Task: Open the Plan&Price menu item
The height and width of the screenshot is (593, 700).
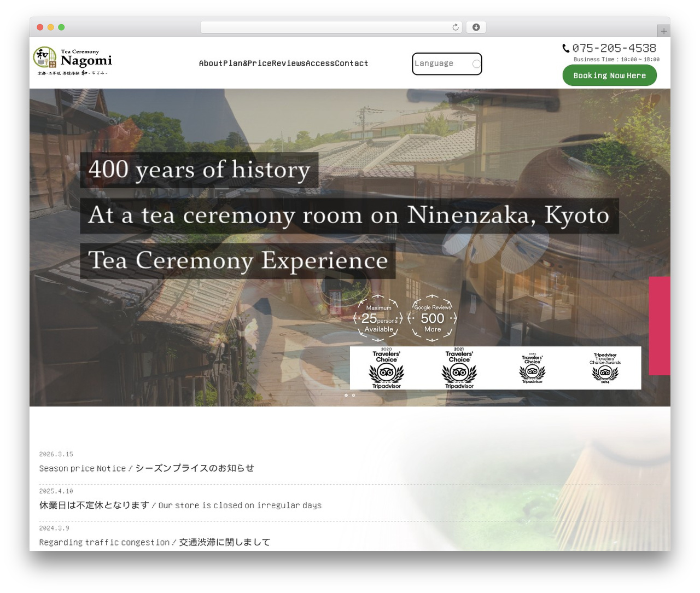Action: click(247, 63)
